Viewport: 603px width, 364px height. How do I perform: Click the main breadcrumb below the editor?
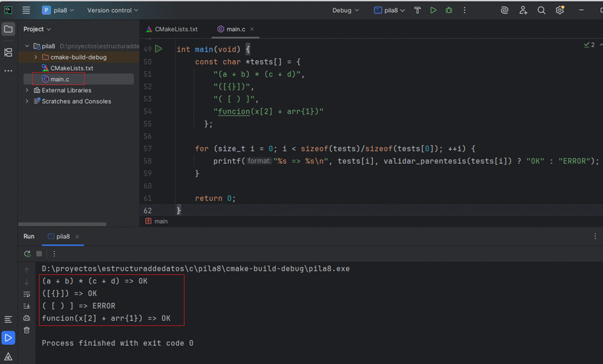(x=161, y=221)
